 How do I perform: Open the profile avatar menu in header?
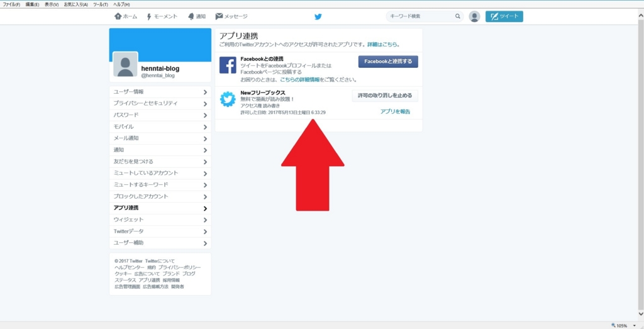coord(474,16)
